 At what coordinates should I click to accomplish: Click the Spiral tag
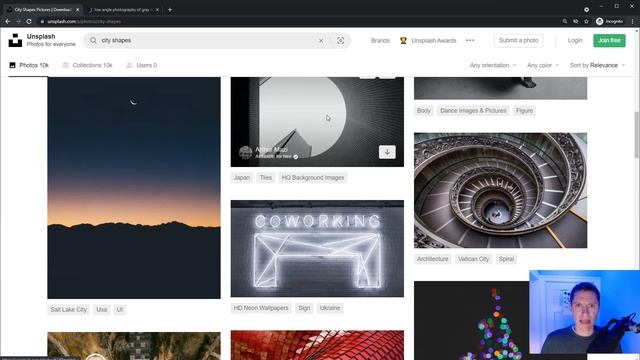click(x=507, y=259)
